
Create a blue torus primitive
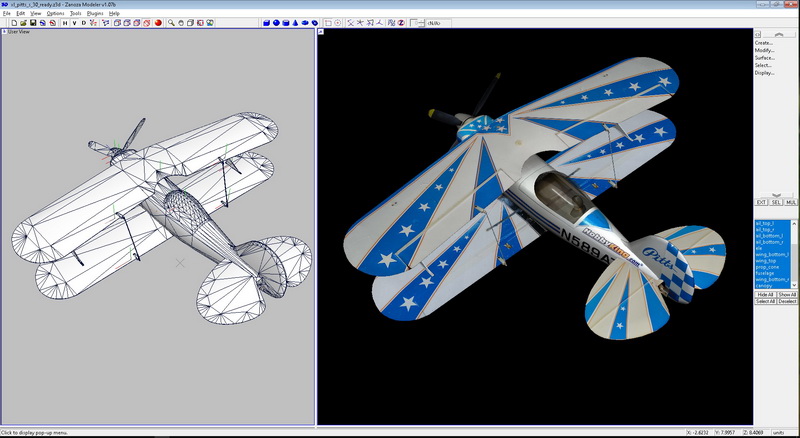point(305,23)
